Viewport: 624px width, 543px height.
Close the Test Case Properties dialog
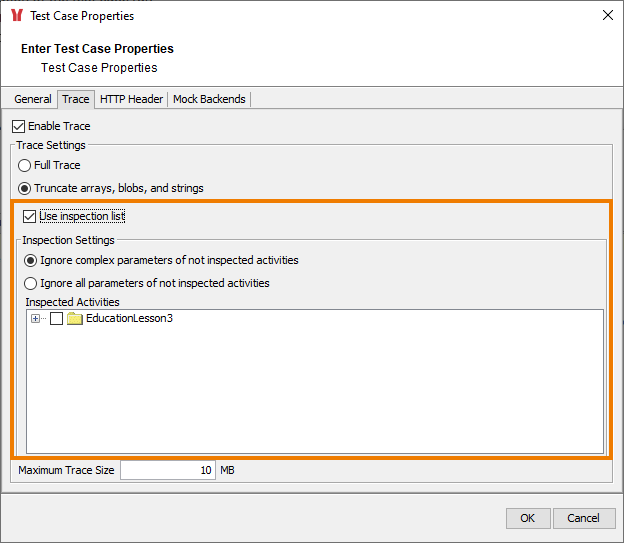click(x=607, y=16)
